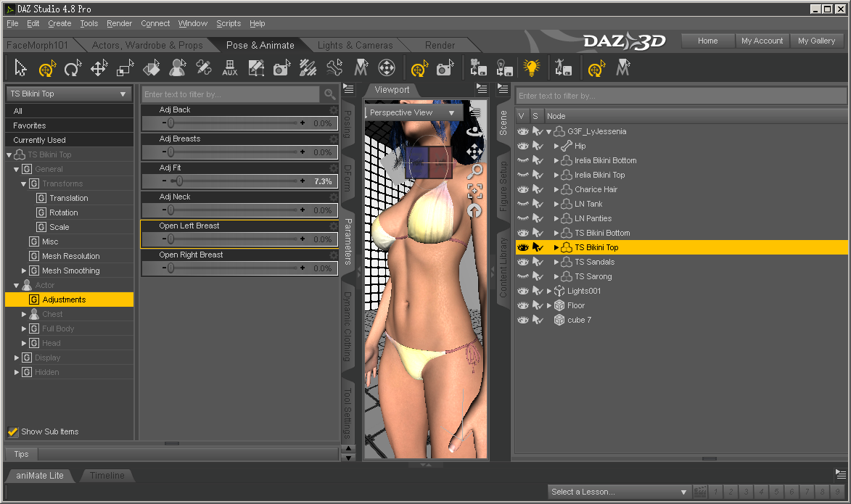Show the Currently Used properties

tap(70, 140)
